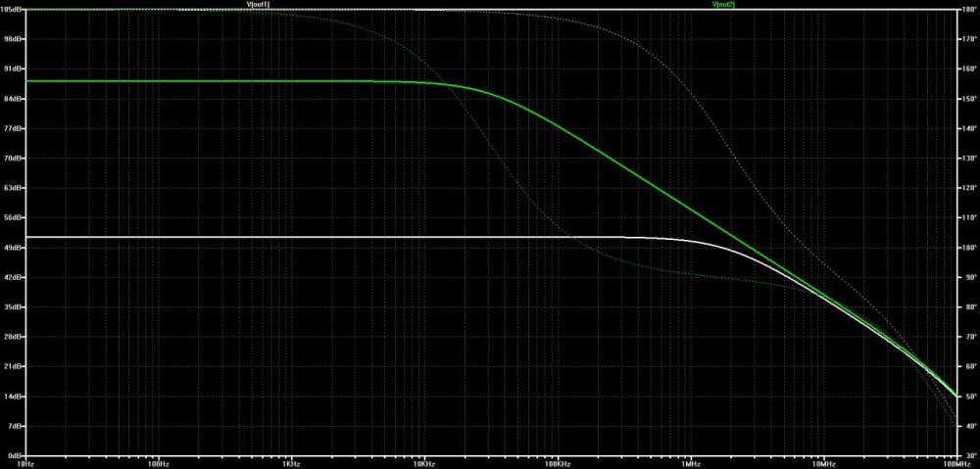Select the 105dB label on magnitude axis

click(x=13, y=10)
